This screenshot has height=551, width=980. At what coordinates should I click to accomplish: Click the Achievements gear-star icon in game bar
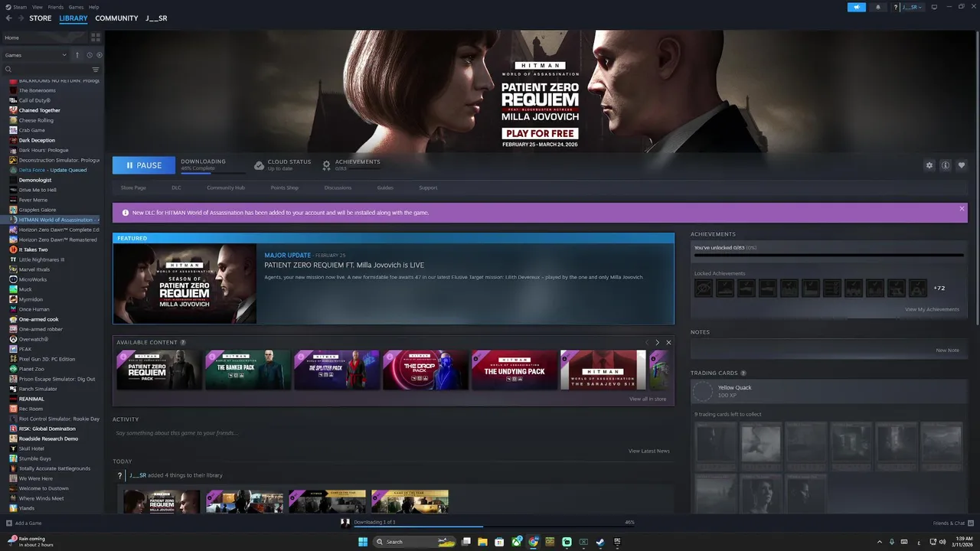click(327, 165)
